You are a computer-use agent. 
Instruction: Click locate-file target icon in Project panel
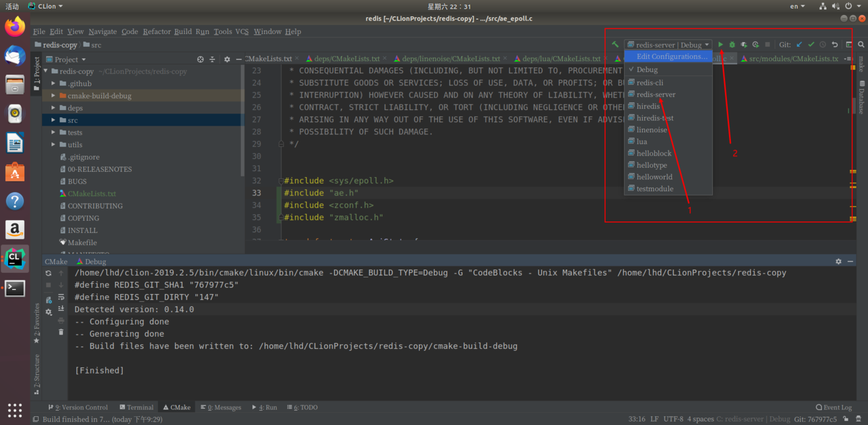(x=200, y=59)
